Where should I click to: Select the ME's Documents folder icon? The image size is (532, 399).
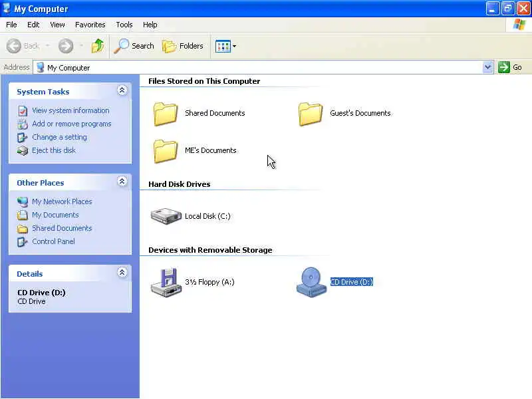165,151
